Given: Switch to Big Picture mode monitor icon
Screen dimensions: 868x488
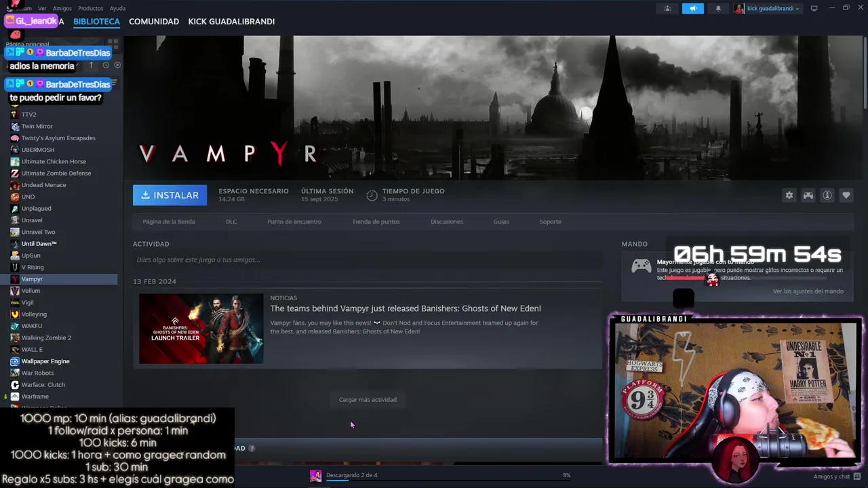Looking at the screenshot, I should pyautogui.click(x=814, y=9).
